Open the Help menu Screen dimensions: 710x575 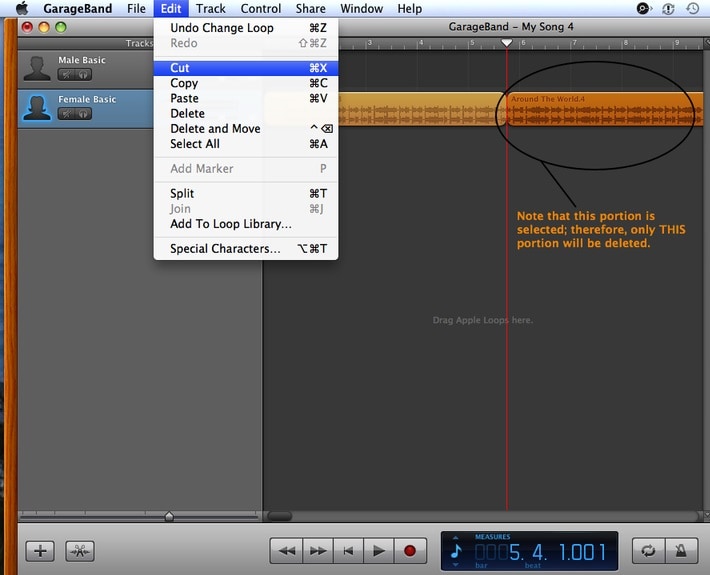[410, 8]
